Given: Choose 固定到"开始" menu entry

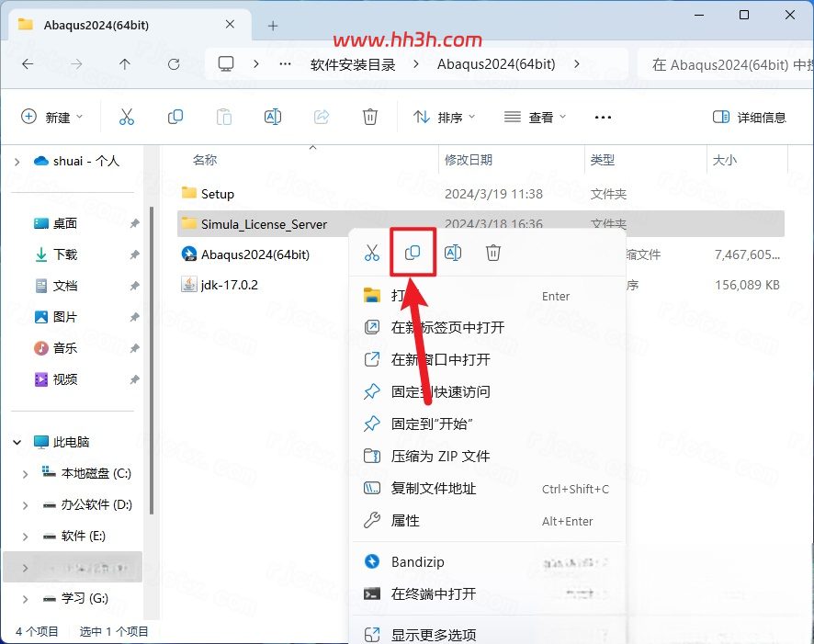Looking at the screenshot, I should [x=487, y=424].
